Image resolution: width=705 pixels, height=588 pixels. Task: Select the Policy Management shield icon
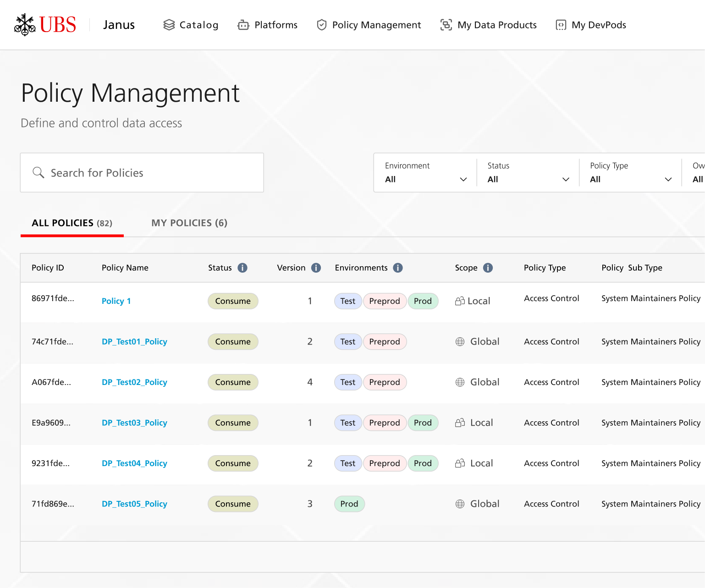coord(322,25)
